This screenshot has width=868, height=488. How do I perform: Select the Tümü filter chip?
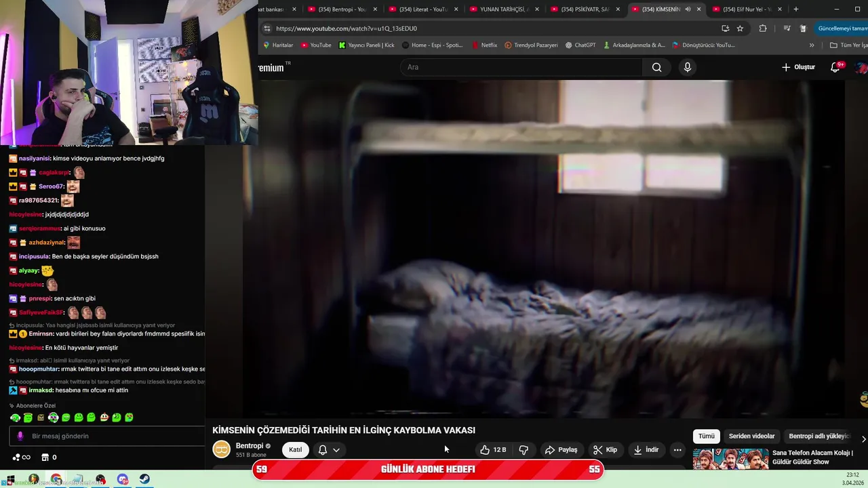[x=707, y=436]
